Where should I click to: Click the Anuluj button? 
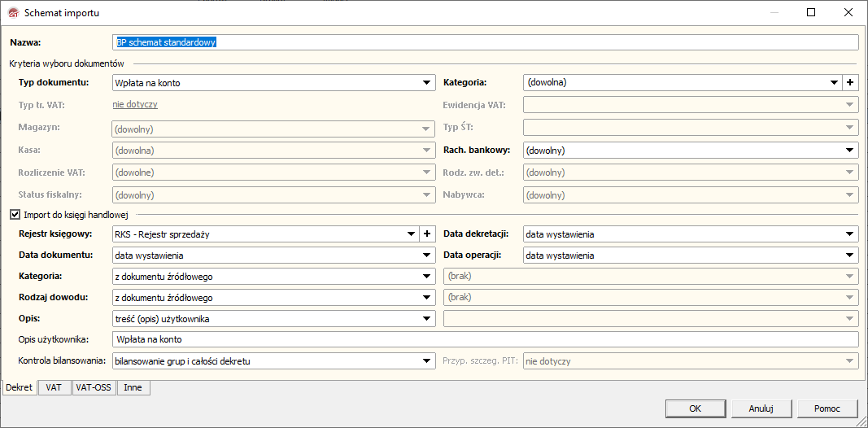[x=761, y=408]
